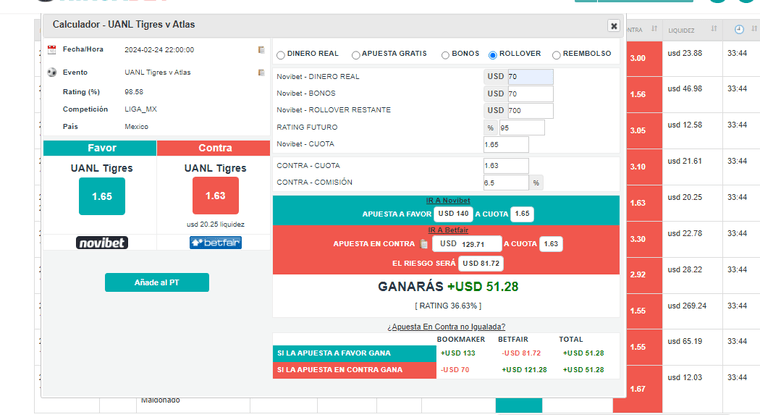Click the RATING 36.63% text
This screenshot has height=415, width=760.
pos(448,306)
